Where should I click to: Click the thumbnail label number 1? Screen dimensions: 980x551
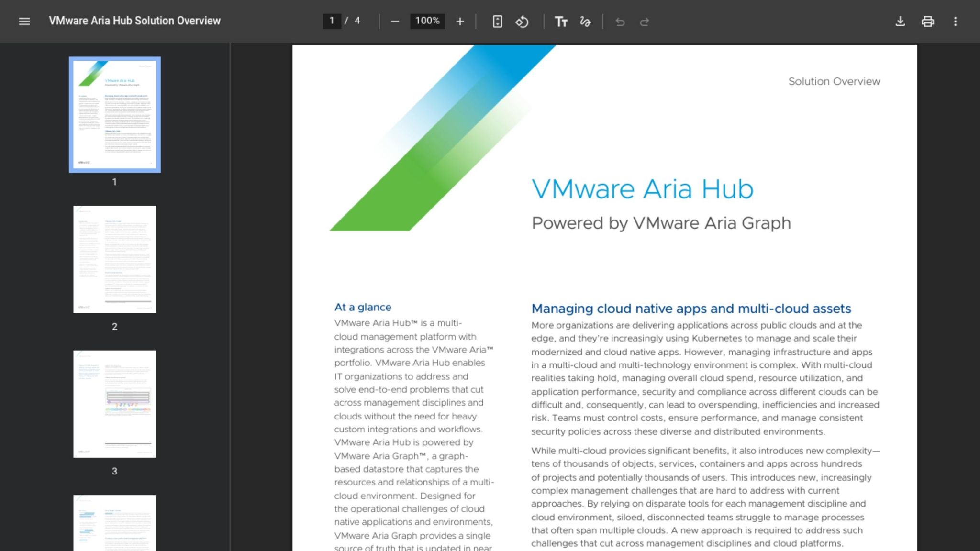tap(114, 182)
